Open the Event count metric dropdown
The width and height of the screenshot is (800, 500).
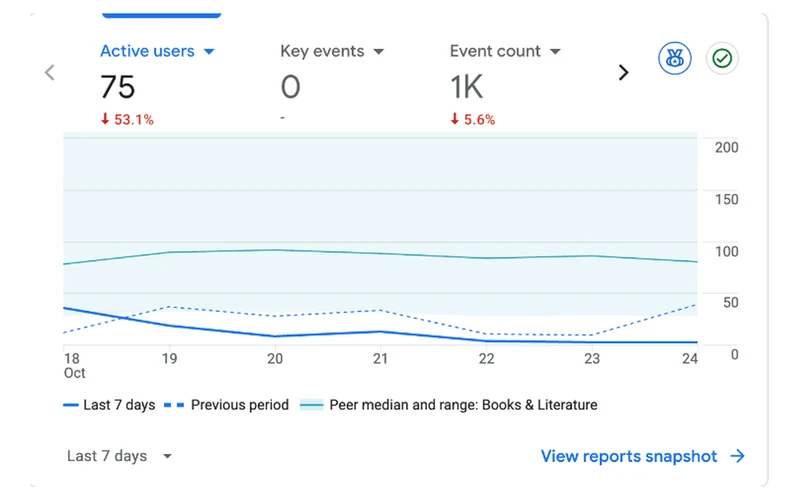point(505,51)
